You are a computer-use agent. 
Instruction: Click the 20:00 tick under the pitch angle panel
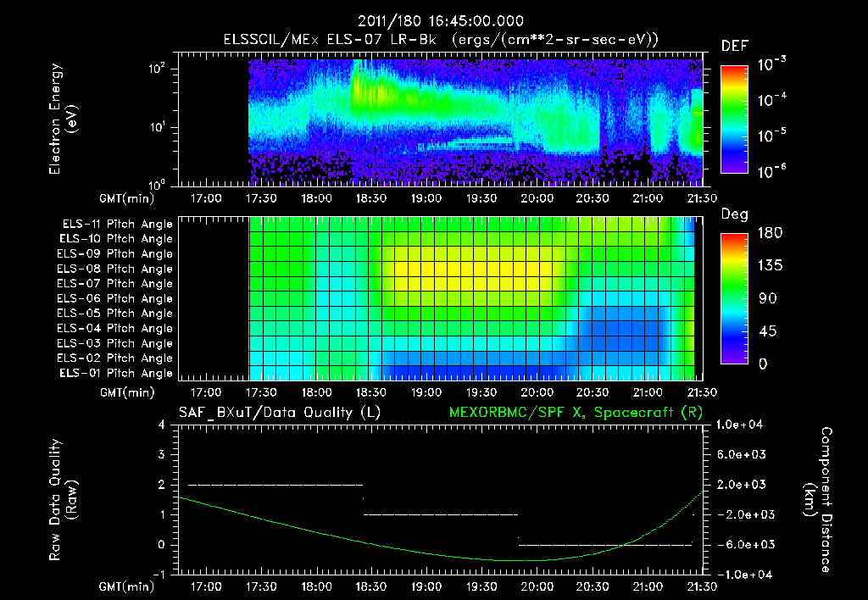click(537, 392)
